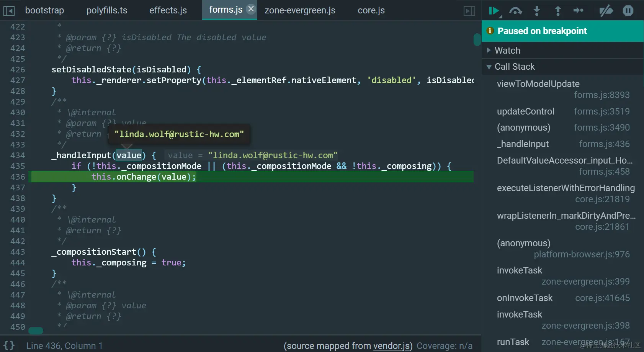Click the core.js:21819 location text
Viewport: 644px width, 352px height.
click(602, 199)
